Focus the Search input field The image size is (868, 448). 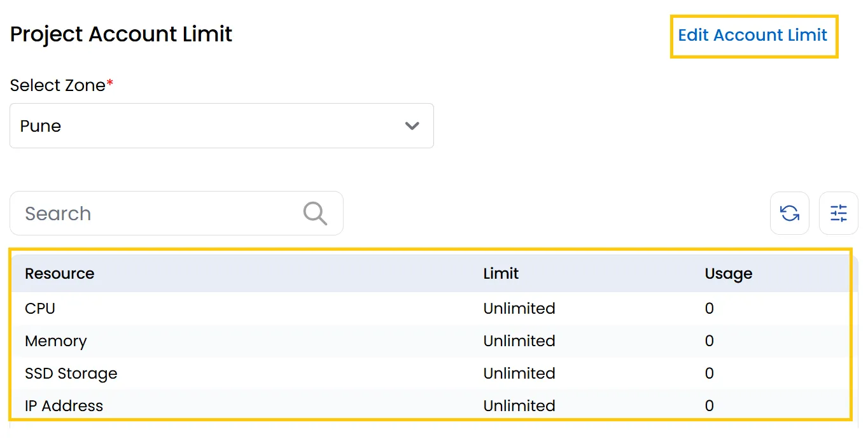176,213
